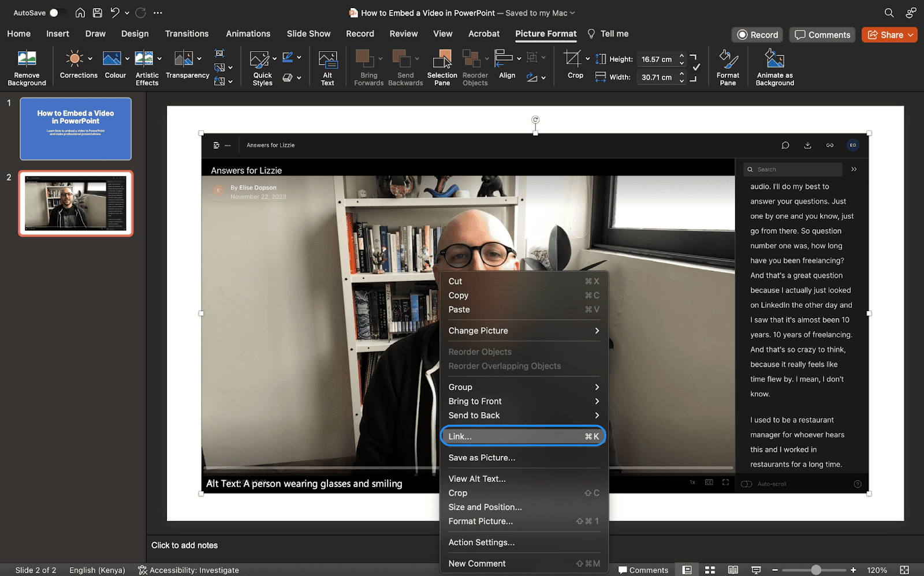924x576 pixels.
Task: Click the rotation handle above picture
Action: [x=535, y=120]
